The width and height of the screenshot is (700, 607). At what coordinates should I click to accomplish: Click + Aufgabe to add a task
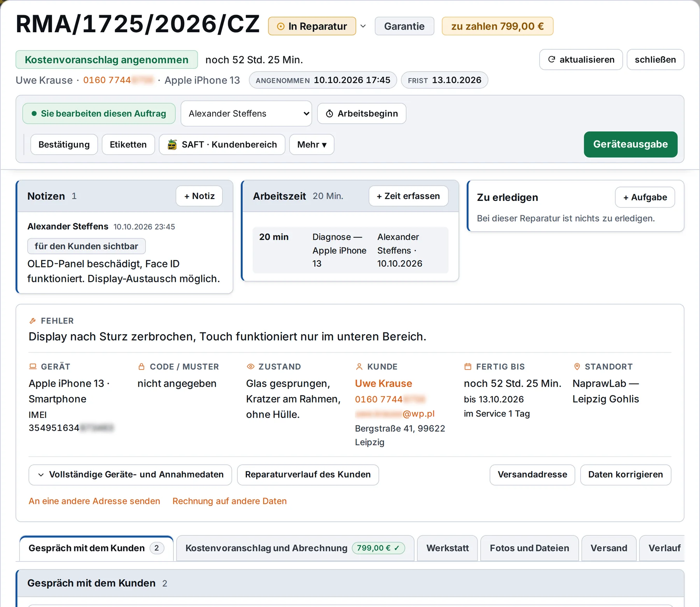pyautogui.click(x=645, y=197)
